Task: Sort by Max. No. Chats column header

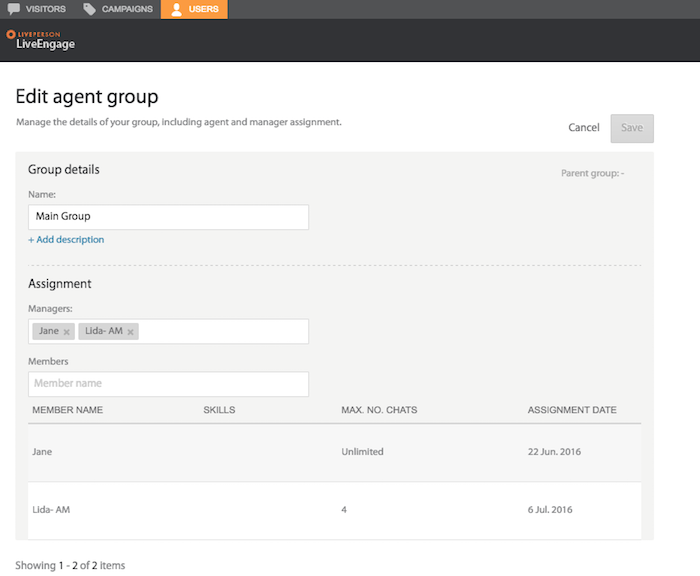Action: click(379, 410)
